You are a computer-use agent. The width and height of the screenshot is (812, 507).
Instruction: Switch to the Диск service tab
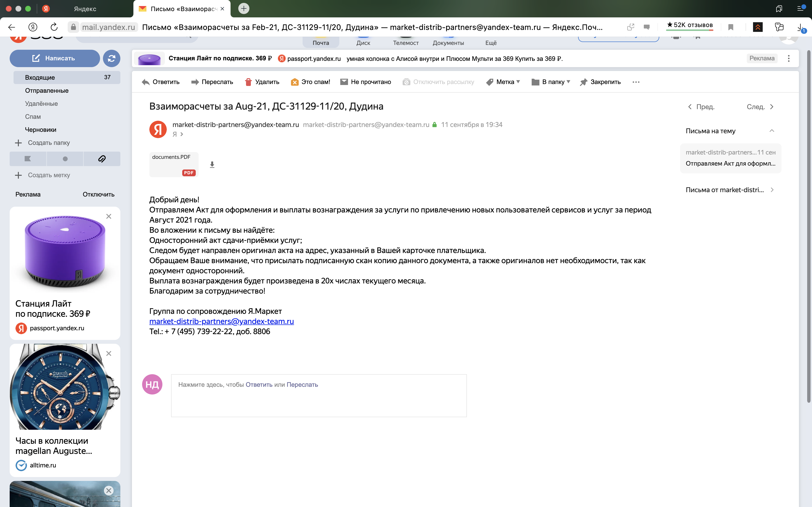(x=363, y=42)
